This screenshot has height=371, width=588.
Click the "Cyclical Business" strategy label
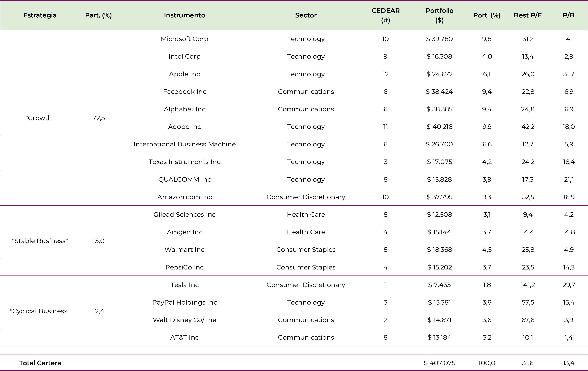tap(40, 311)
